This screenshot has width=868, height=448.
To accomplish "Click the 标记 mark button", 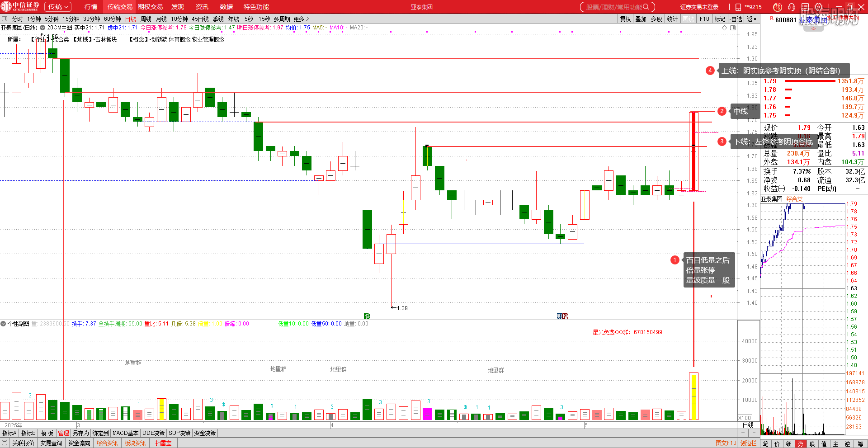I will pos(720,19).
